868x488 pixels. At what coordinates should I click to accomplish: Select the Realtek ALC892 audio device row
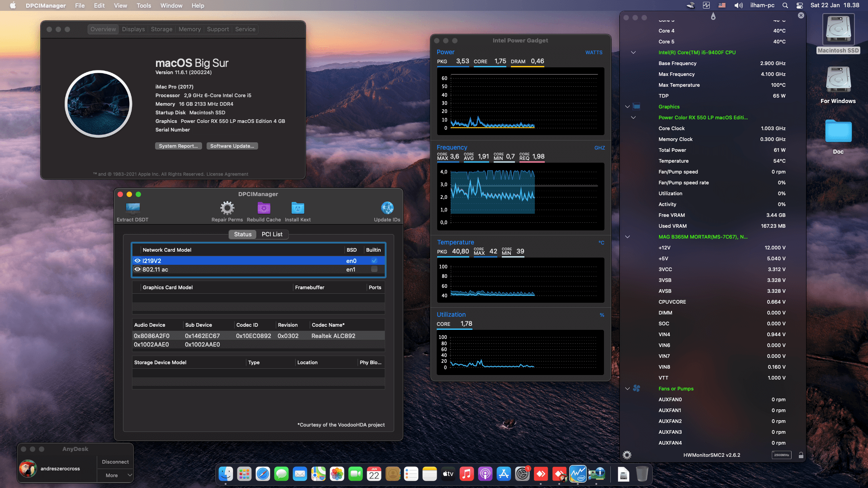(x=258, y=336)
